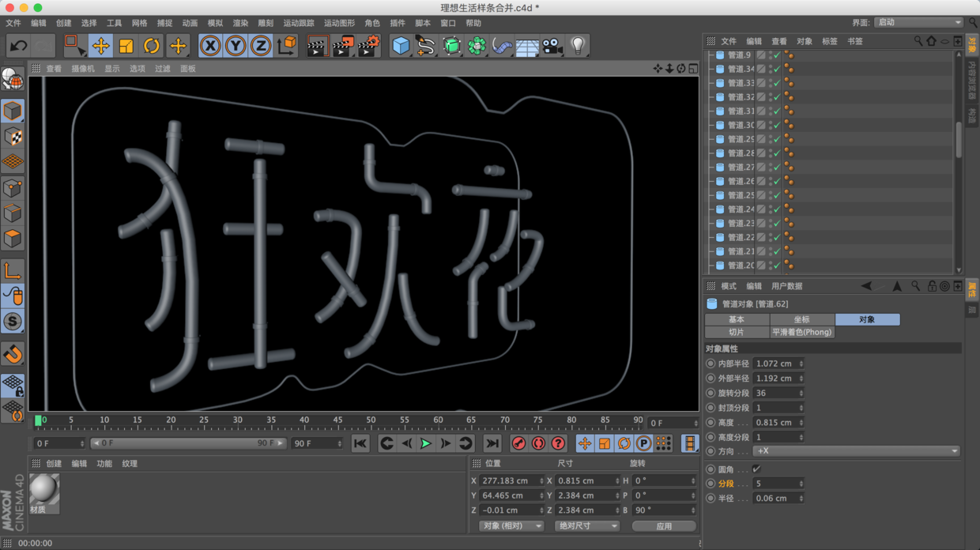Jump to the end of the animation
Screen dimensions: 980x550
492,444
